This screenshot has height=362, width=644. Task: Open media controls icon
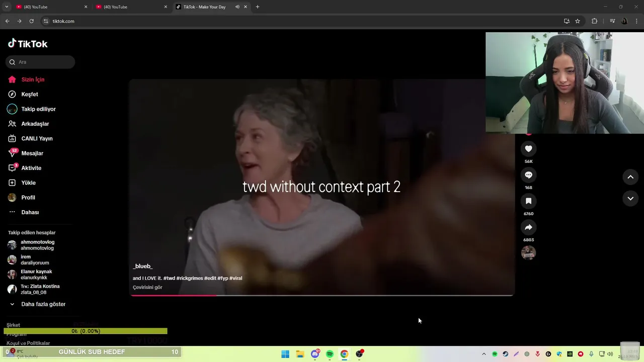[x=612, y=21]
